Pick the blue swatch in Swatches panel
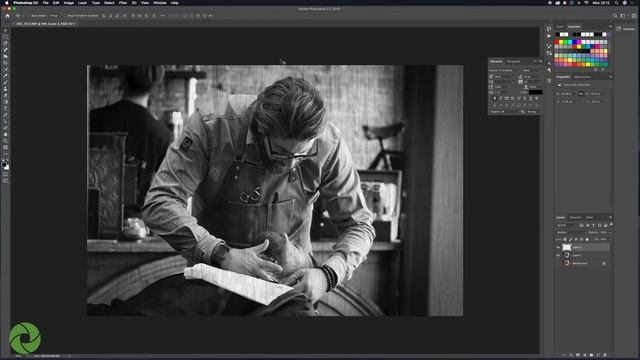This screenshot has height=360, width=640. point(575,42)
